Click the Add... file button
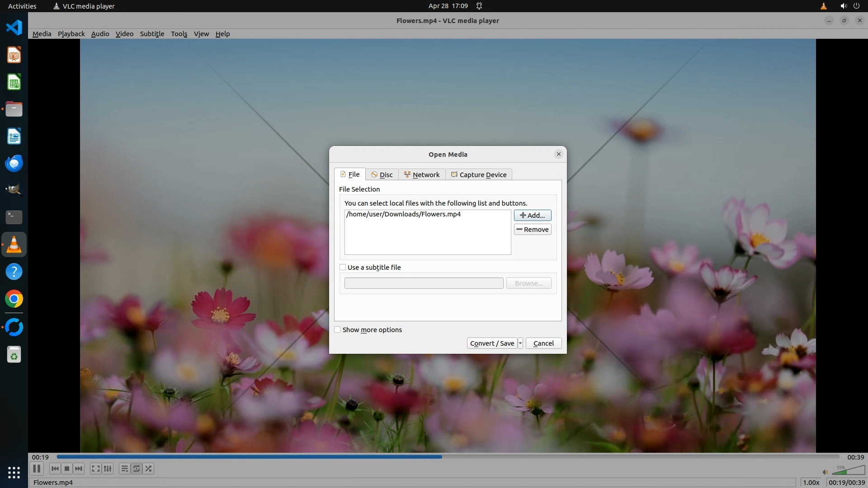 (x=532, y=216)
